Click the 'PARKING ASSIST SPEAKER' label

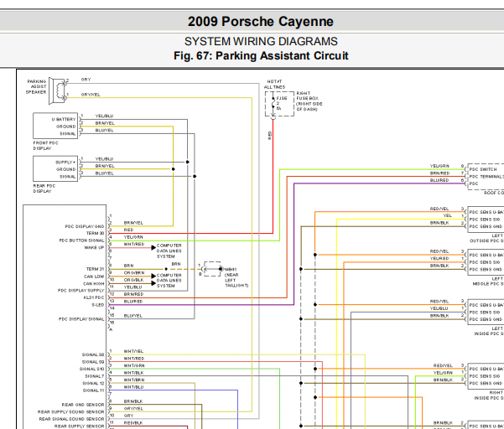click(x=36, y=86)
